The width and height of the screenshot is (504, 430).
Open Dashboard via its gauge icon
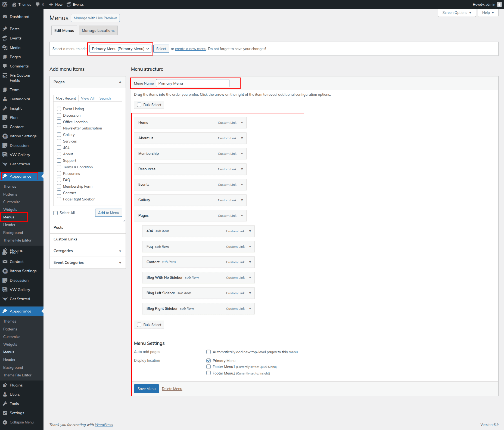(x=5, y=17)
